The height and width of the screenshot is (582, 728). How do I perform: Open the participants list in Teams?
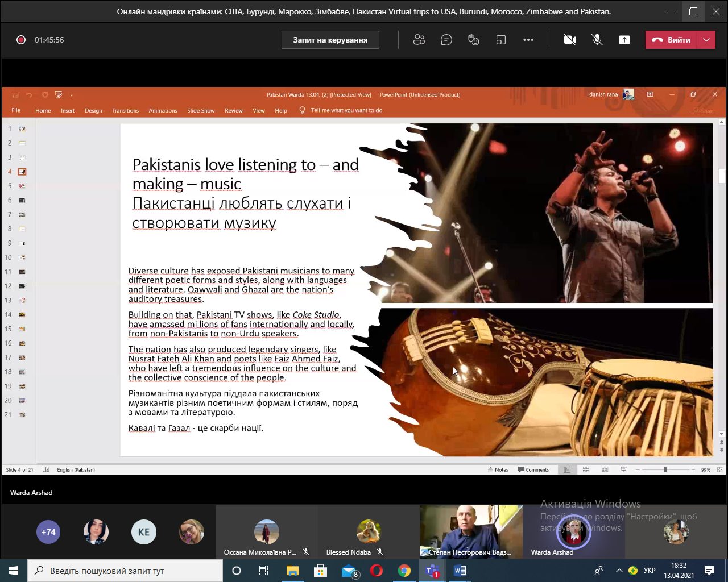tap(419, 40)
